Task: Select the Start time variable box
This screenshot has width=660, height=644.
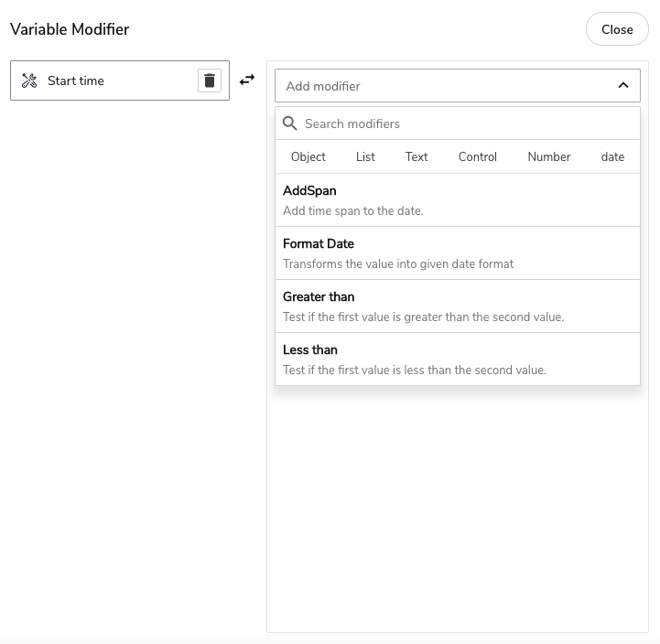Action: (110, 80)
